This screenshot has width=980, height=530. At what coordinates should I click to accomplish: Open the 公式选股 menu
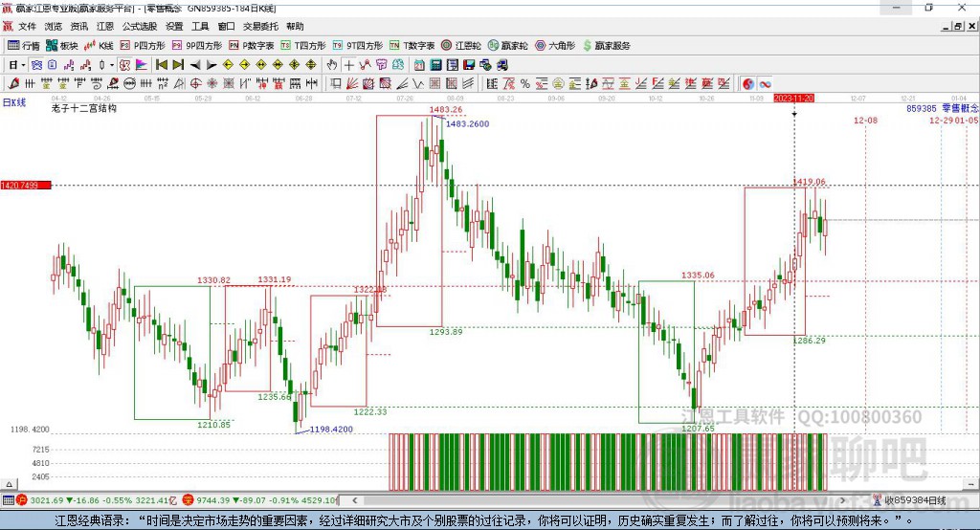[140, 26]
